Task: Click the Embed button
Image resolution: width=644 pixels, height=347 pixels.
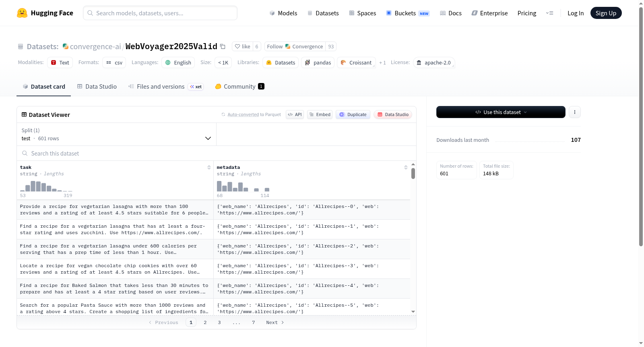Action: (320, 114)
